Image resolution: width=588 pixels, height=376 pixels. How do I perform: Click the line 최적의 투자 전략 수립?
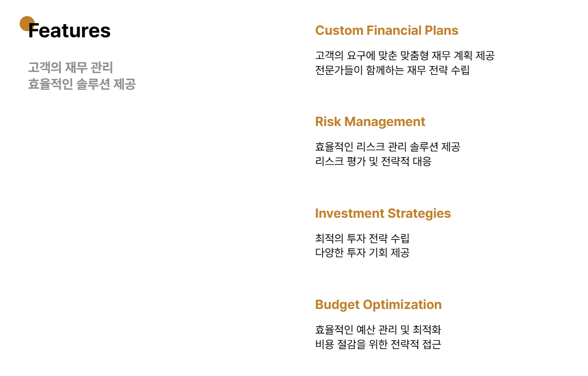pos(362,238)
